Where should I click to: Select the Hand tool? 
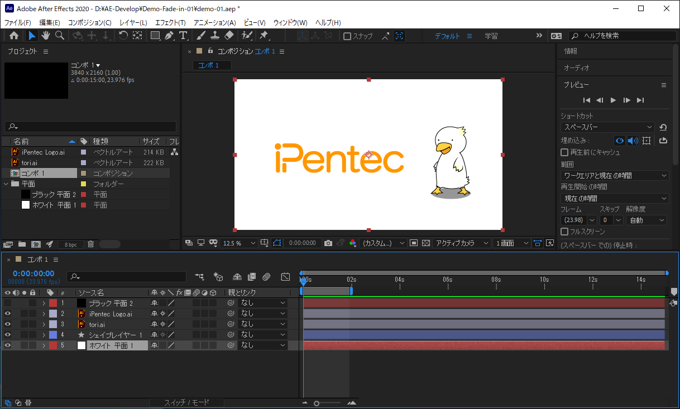tap(46, 36)
